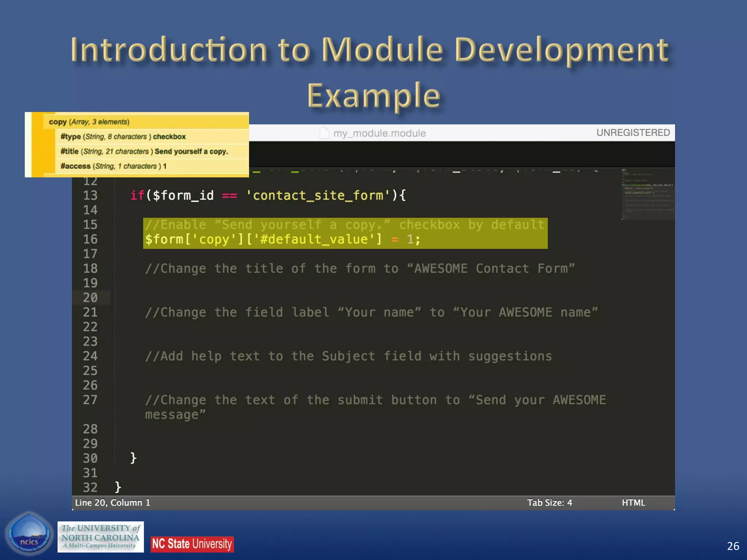This screenshot has width=747, height=560.
Task: Click Line 20, Column 1 status
Action: point(113,503)
